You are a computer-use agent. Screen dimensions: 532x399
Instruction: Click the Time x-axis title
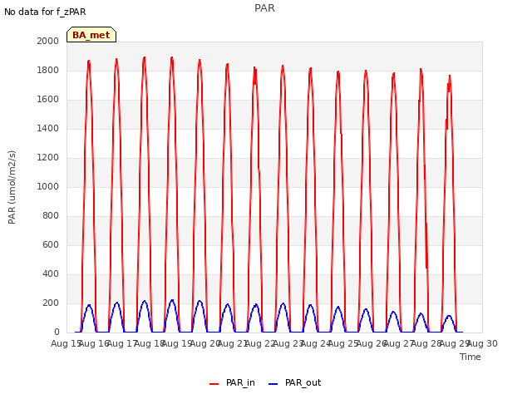pos(470,357)
